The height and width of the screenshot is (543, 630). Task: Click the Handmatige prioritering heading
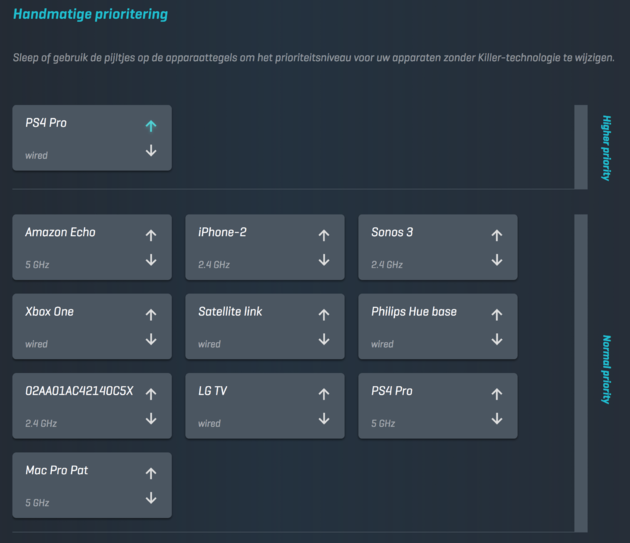coord(90,14)
